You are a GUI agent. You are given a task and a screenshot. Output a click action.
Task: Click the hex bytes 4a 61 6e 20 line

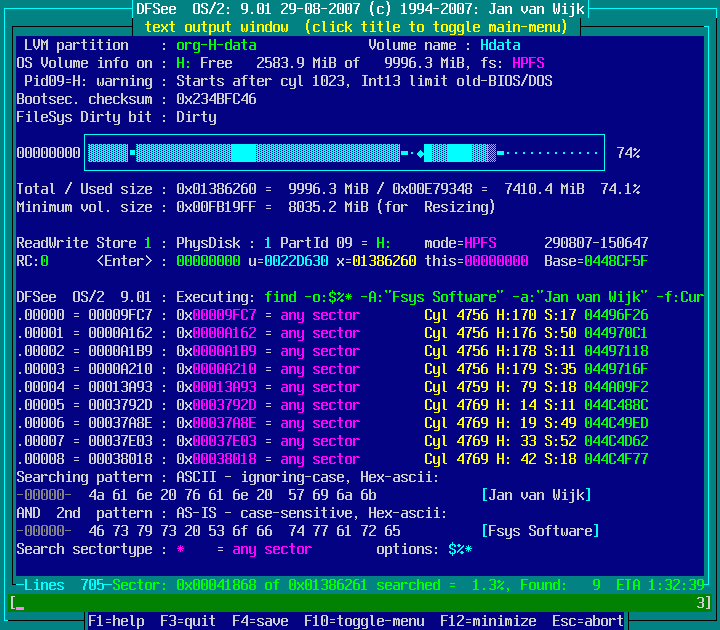tap(232, 495)
